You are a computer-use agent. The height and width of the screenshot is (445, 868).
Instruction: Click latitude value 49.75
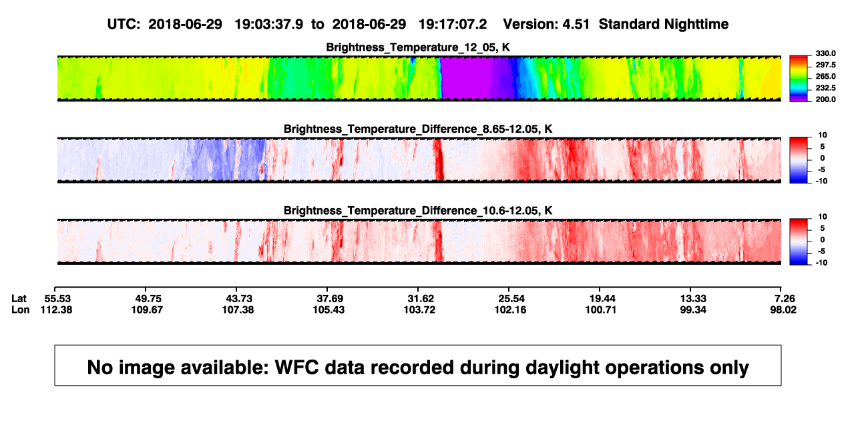(x=148, y=298)
